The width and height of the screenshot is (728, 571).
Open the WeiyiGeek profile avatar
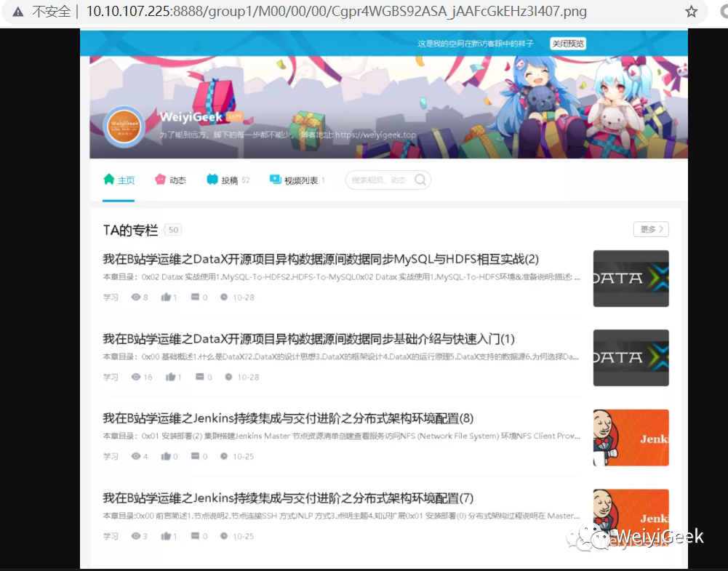tap(124, 127)
